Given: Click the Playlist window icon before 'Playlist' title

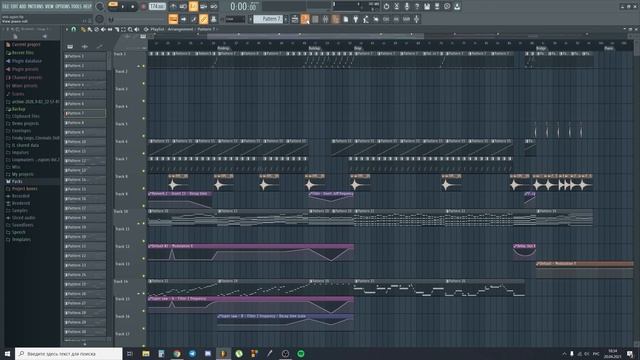Looking at the screenshot, I should [x=146, y=29].
